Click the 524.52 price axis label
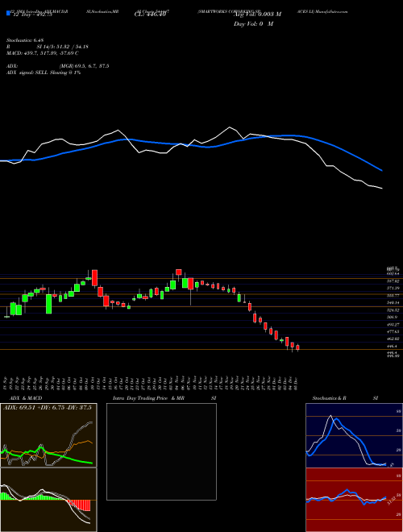 tap(393, 310)
